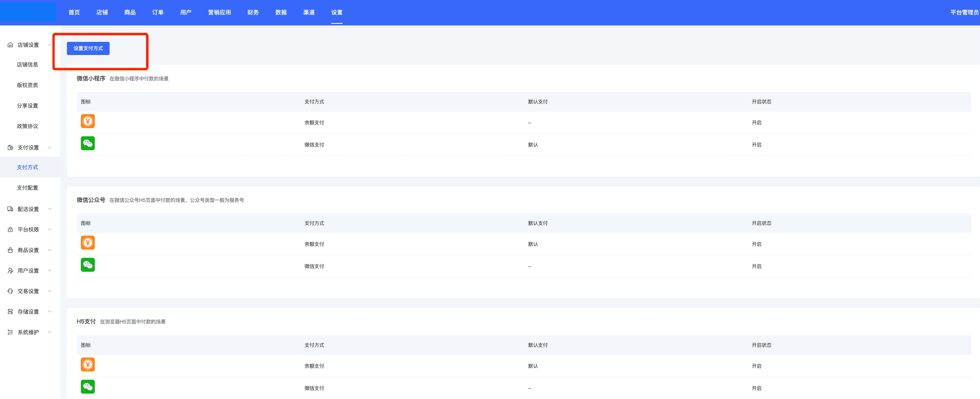Collapse the 店铺设置 group chevron
The image size is (980, 399).
pyautogui.click(x=50, y=45)
